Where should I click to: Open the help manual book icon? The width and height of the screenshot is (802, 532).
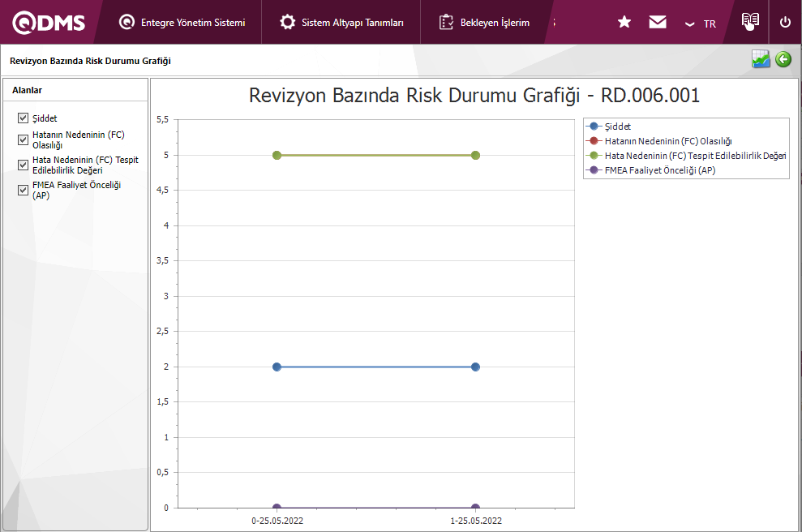pyautogui.click(x=750, y=21)
